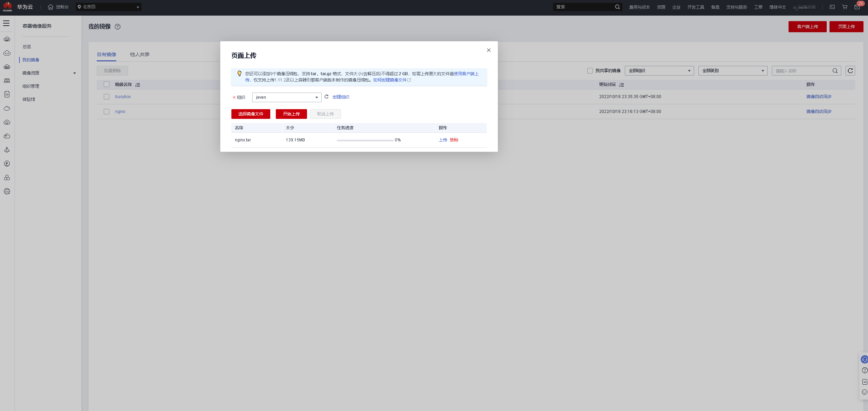Image resolution: width=868 pixels, height=411 pixels.
Task: Open the jeven organization dropdown
Action: (287, 97)
